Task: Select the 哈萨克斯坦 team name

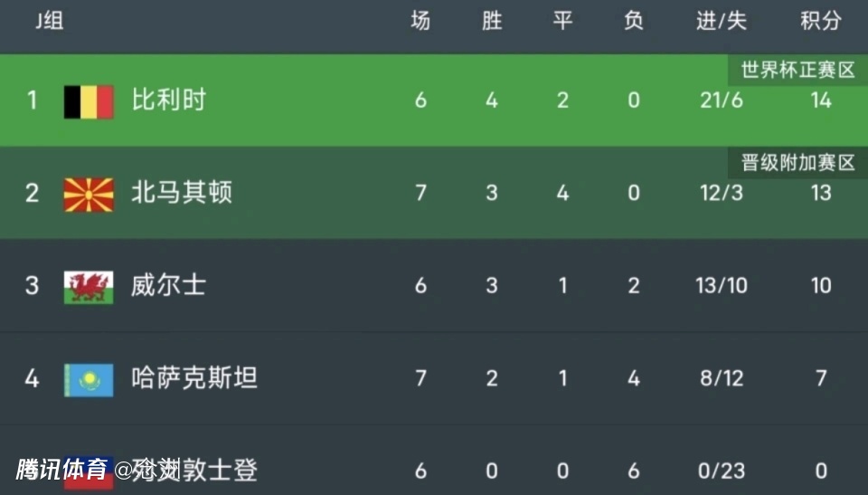Action: coord(193,378)
